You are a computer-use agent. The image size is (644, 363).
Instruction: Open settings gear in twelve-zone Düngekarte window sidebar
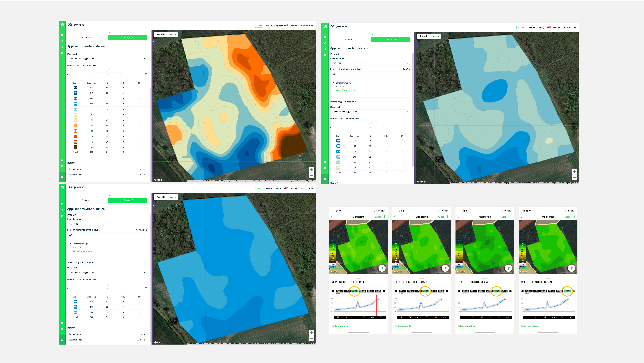click(62, 160)
